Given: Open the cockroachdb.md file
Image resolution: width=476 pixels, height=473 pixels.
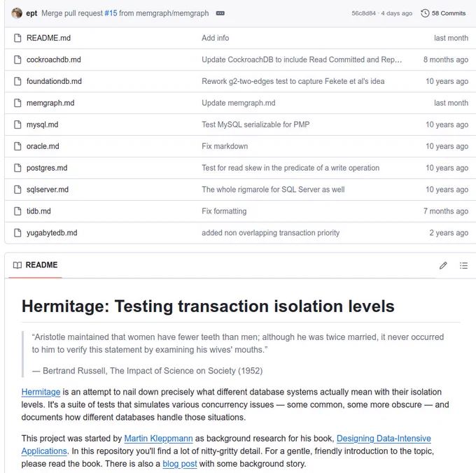Looking at the screenshot, I should pos(54,59).
